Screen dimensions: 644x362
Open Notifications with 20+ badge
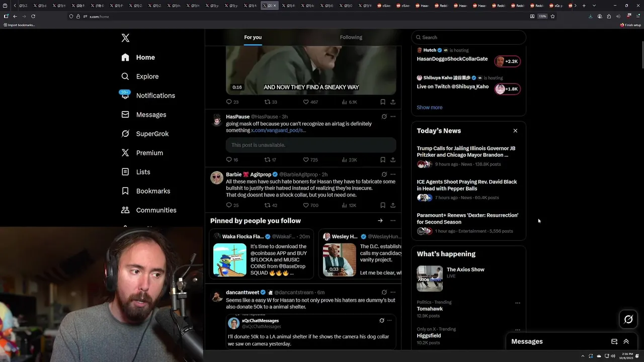(148, 96)
